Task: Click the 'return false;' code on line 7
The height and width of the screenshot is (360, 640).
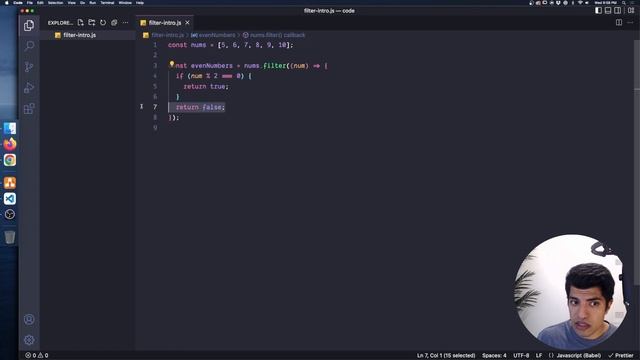Action: tap(200, 107)
